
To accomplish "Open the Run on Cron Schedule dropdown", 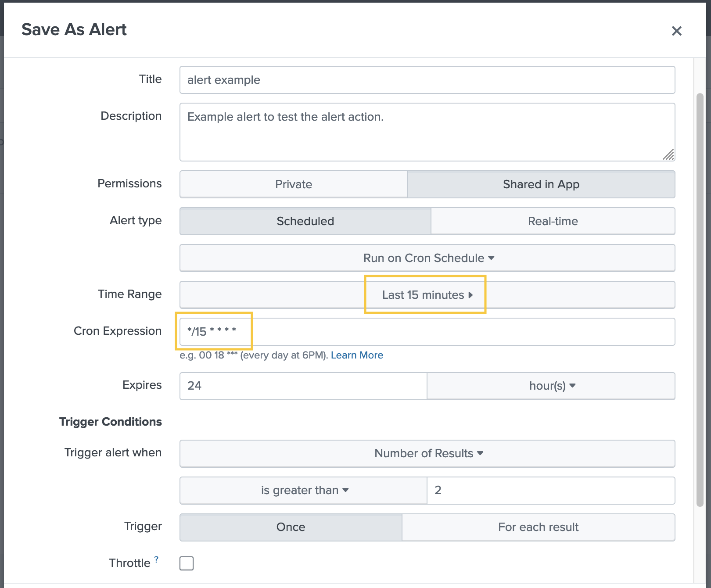I will point(427,258).
